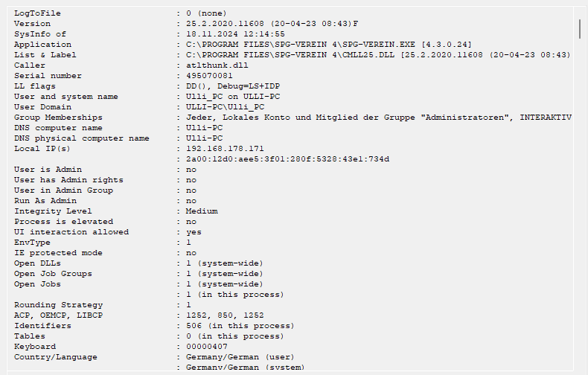Click the Version value 25.2.2020.11608
The image size is (588, 375).
(225, 24)
